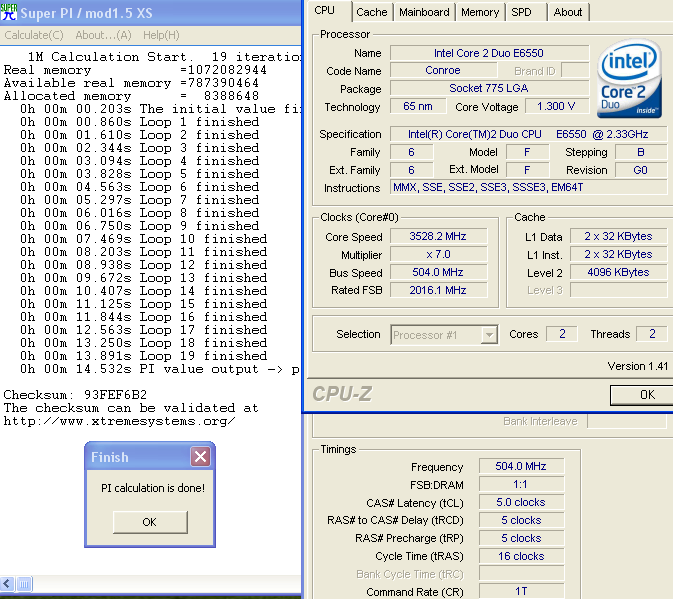673x599 pixels.
Task: Click the Stepping value B
Action: [641, 152]
